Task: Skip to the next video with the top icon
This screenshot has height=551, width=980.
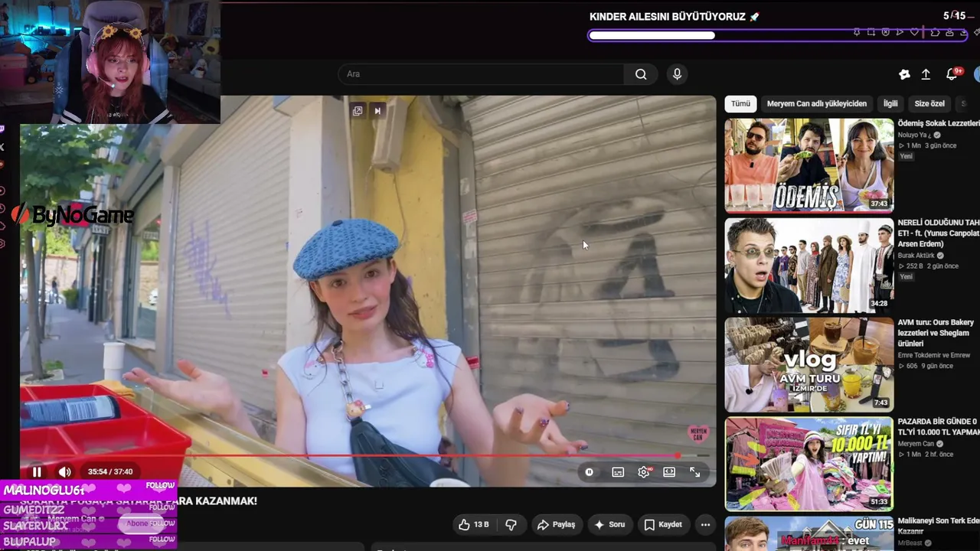Action: coord(377,111)
